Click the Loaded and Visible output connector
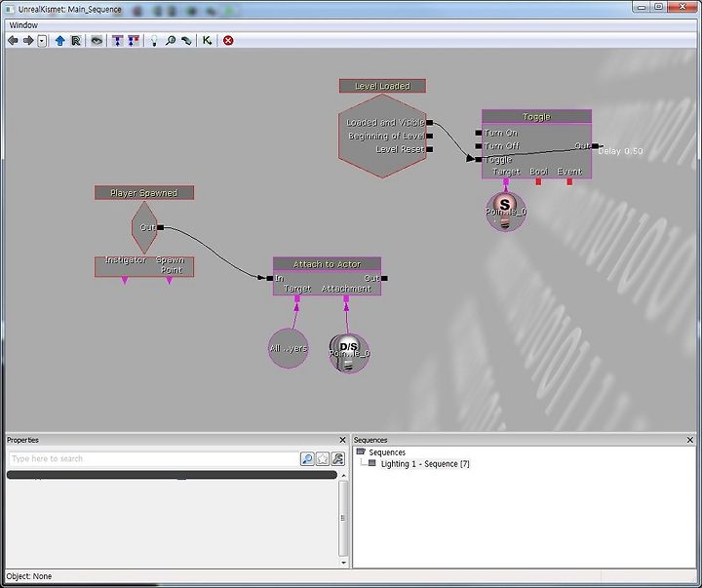The width and height of the screenshot is (702, 588). pyautogui.click(x=429, y=122)
